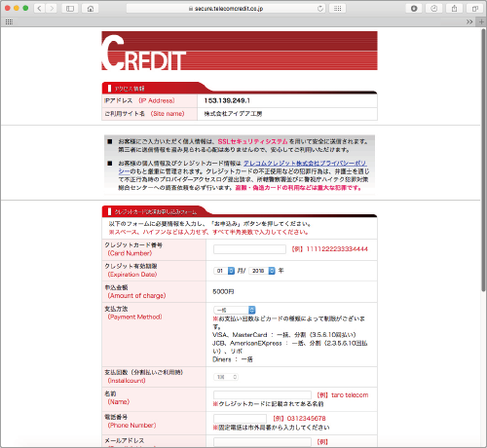Image resolution: width=487 pixels, height=448 pixels.
Task: Click the SSL security system highlighted text
Action: tap(252, 141)
